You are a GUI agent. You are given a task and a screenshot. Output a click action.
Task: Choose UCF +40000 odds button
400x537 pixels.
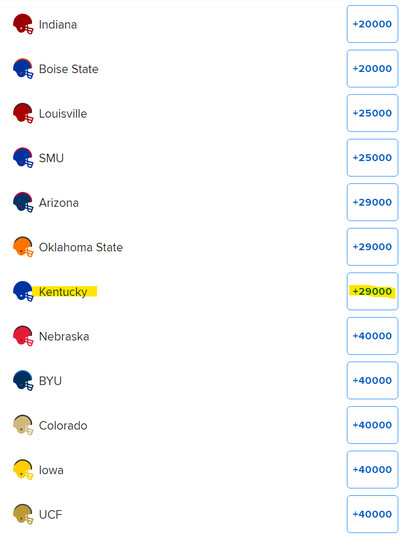pos(372,514)
